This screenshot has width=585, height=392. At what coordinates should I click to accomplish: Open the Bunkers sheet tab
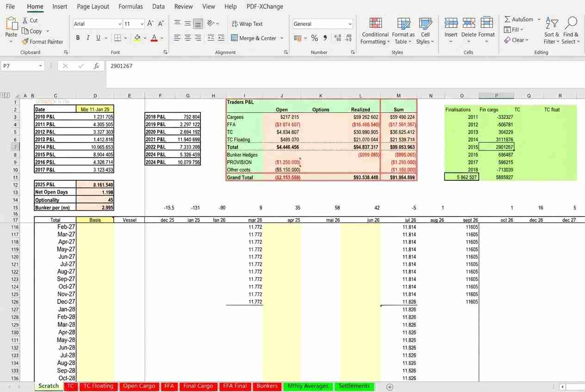[x=267, y=386]
